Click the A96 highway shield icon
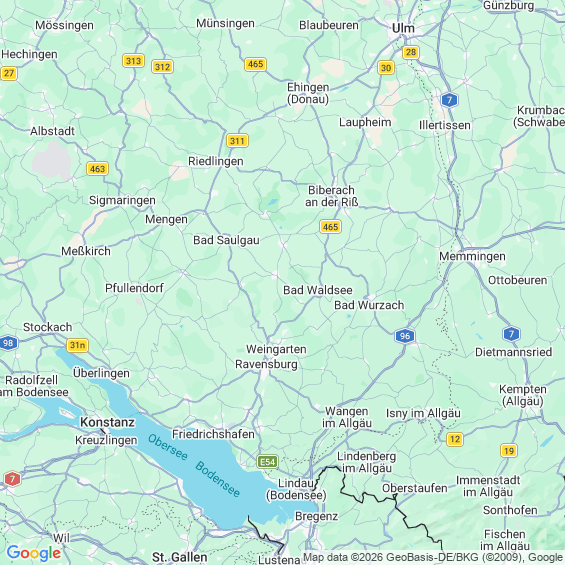Image resolution: width=565 pixels, height=565 pixels. coord(405,336)
